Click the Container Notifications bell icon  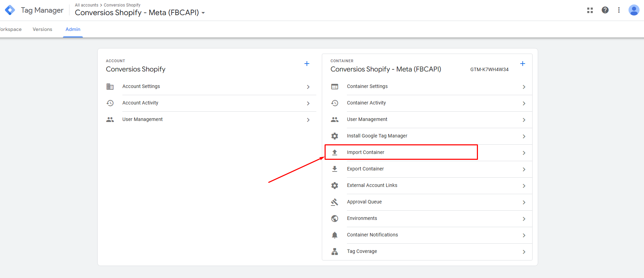click(x=335, y=235)
